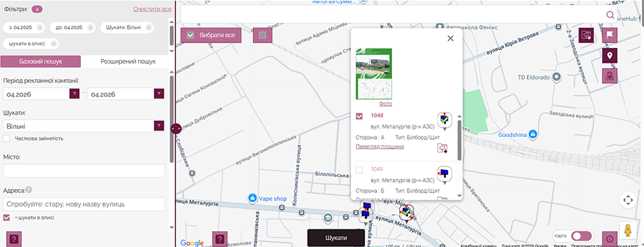Screen dimensions: 644x247
Task: Enable the 'Часткова зайнятість' checkbox
Action: point(7,139)
